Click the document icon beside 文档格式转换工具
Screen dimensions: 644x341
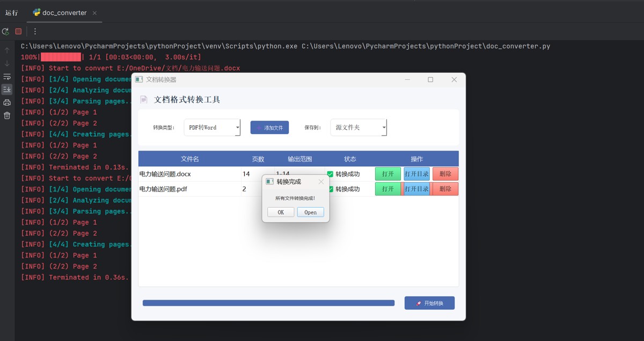[143, 99]
